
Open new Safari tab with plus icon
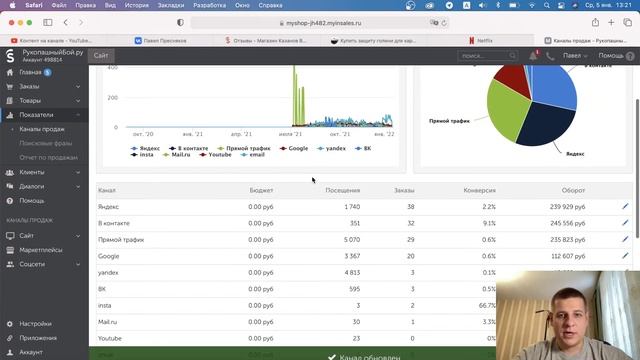click(x=611, y=22)
